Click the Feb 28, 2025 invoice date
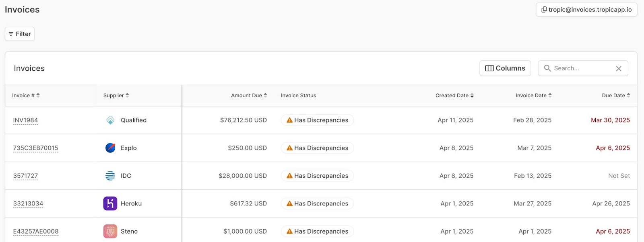 tap(532, 120)
